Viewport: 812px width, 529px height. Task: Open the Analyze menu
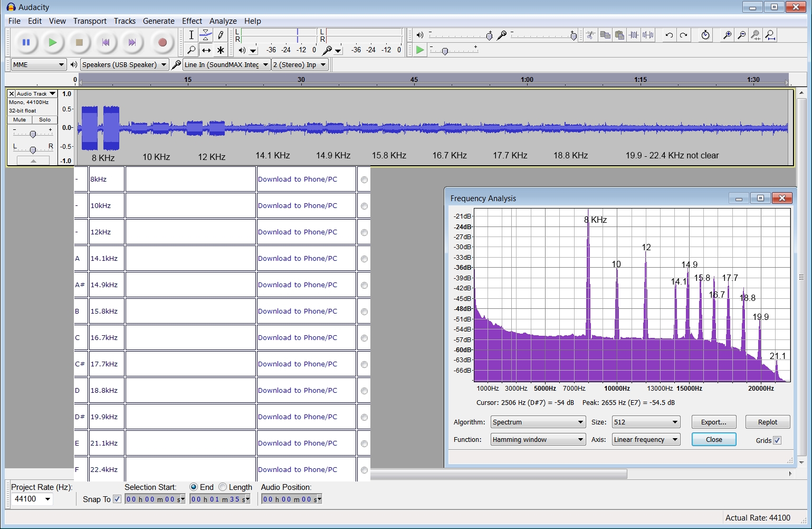223,21
